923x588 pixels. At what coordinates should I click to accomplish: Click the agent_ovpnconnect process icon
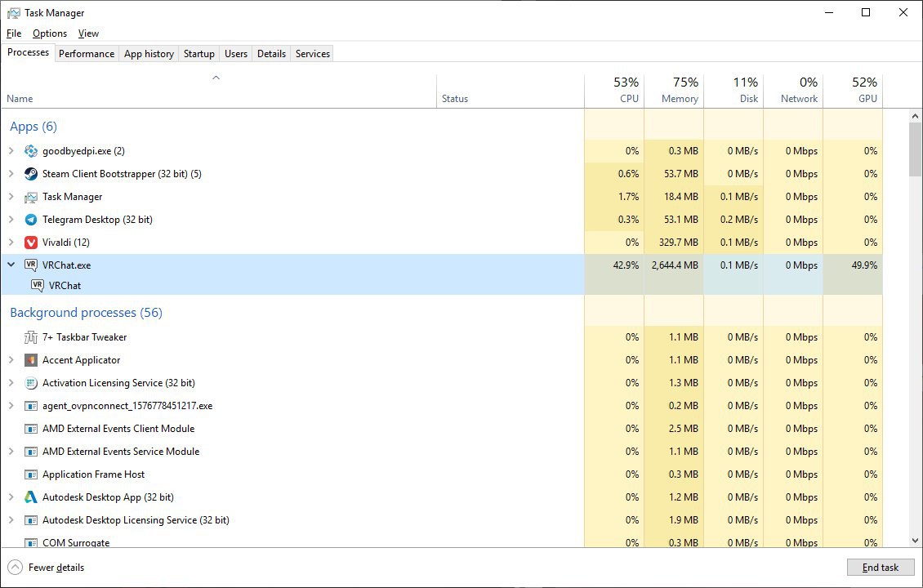30,406
